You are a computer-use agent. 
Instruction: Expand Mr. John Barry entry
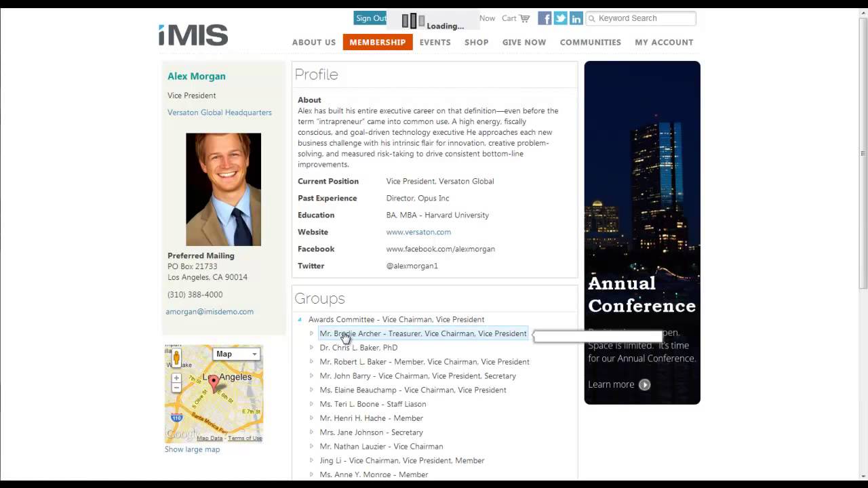(311, 376)
